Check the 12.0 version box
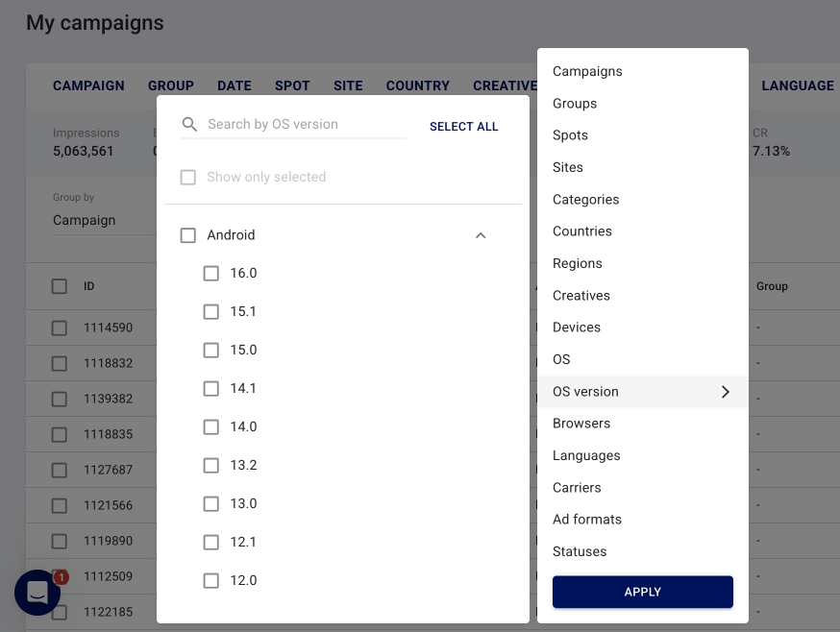Screen dimensions: 840x632 point(211,581)
